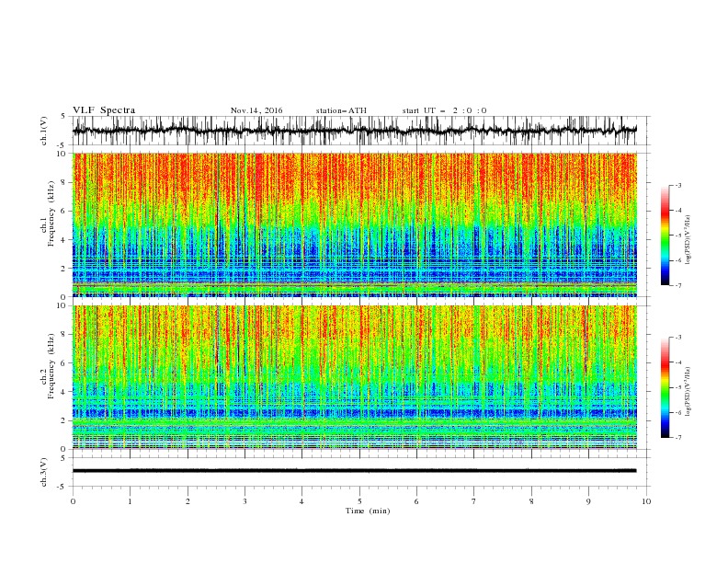The width and height of the screenshot is (728, 563).
Task: Click the "-5" tick on ch.1(V) axis
Action: [x=63, y=145]
